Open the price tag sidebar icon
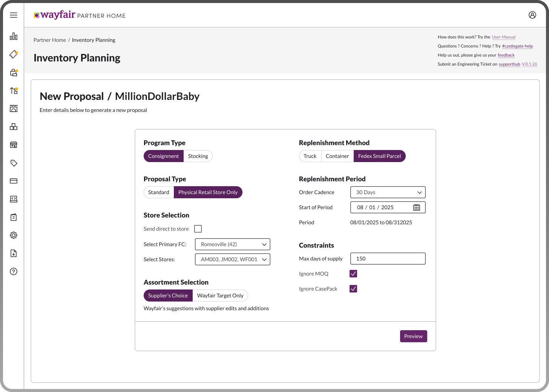Image resolution: width=549 pixels, height=392 pixels. pos(14,163)
